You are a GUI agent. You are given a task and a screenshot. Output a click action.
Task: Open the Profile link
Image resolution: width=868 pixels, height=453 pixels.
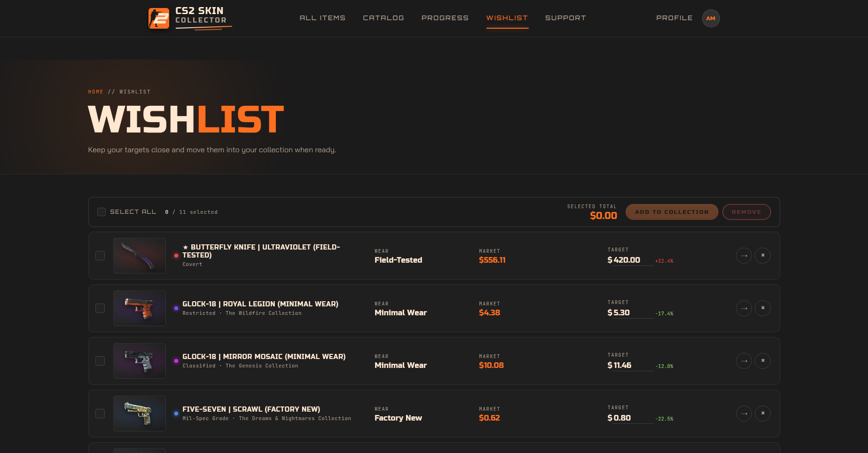[x=674, y=18]
